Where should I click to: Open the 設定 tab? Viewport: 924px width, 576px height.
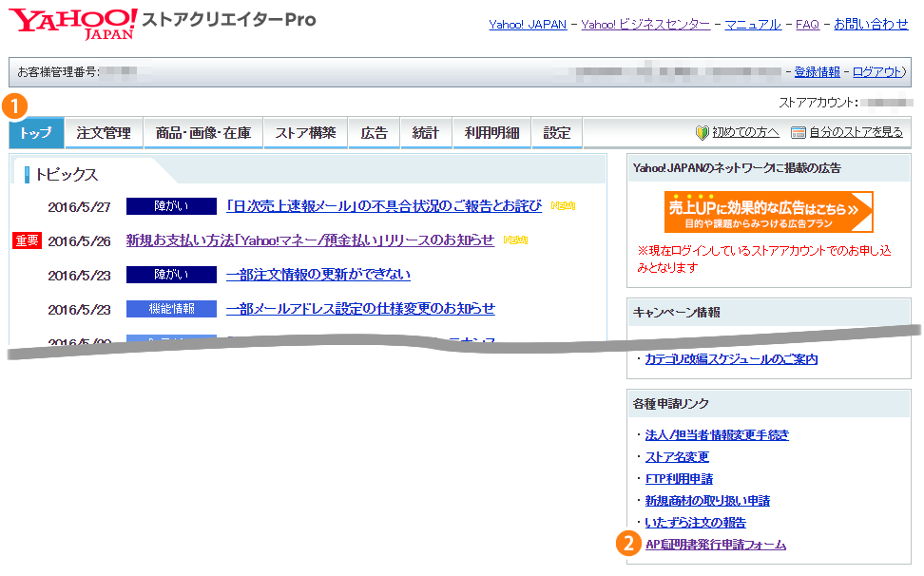(556, 132)
